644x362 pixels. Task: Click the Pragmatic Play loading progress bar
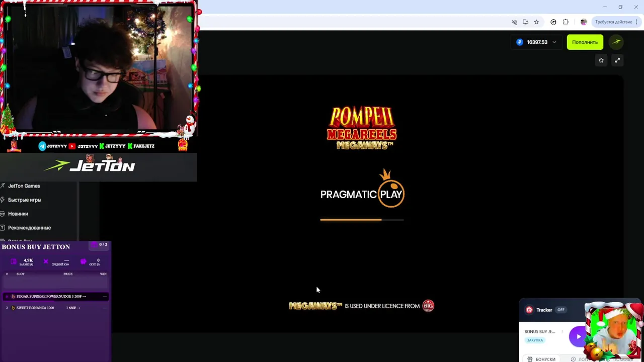(362, 220)
